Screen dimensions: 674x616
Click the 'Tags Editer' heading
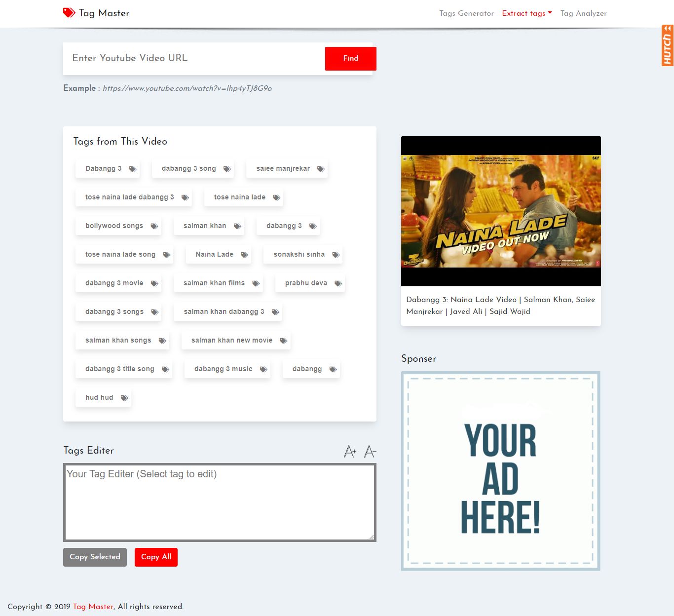[x=89, y=450]
